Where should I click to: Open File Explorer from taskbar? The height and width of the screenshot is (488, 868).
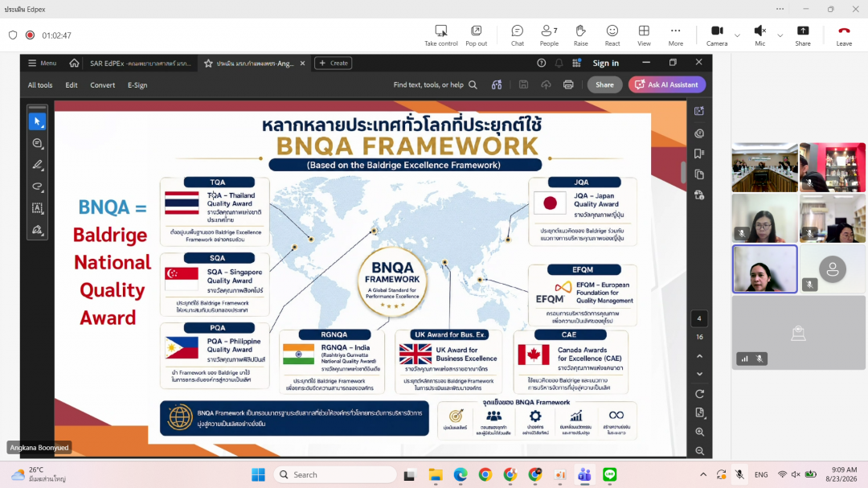click(436, 474)
